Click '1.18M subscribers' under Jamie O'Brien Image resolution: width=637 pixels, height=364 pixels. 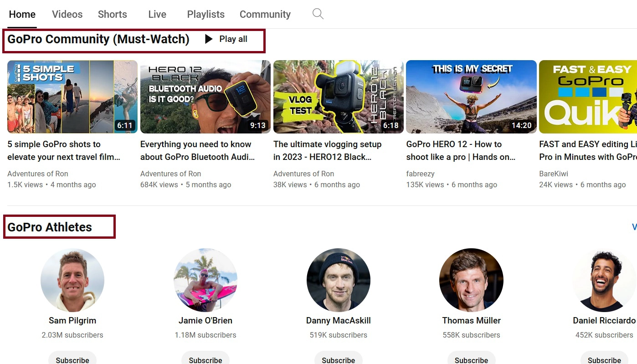(x=205, y=335)
